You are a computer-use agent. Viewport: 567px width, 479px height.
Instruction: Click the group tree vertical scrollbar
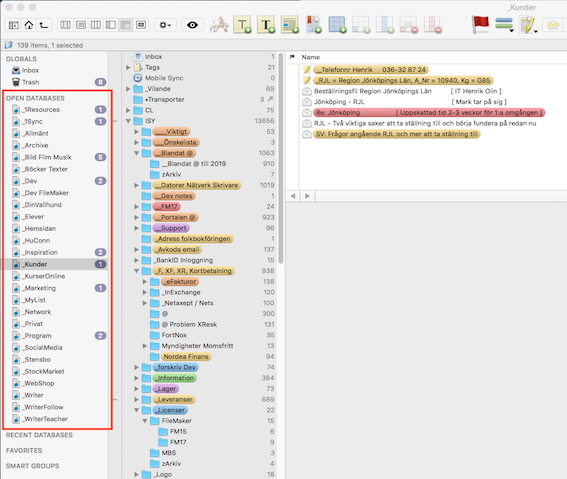click(x=281, y=158)
